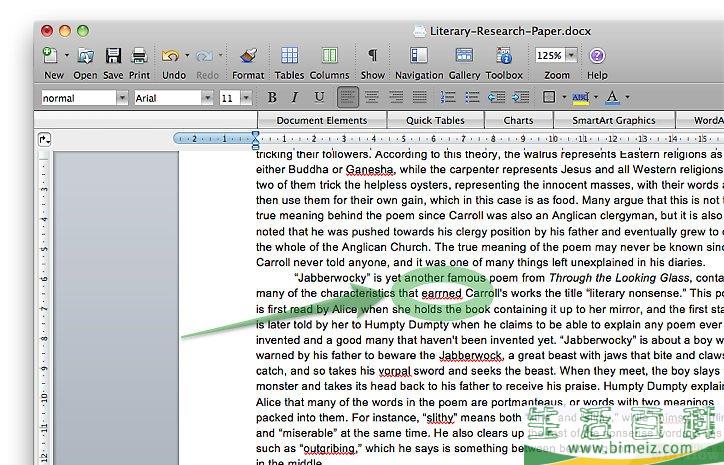Toggle the Navigation pane icon
This screenshot has height=465, width=724.
click(x=419, y=55)
